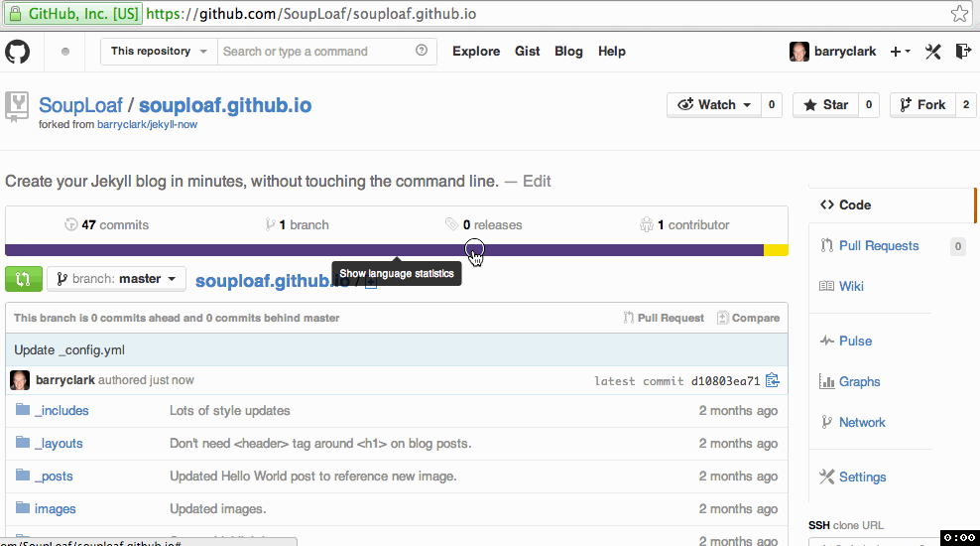Copy the latest commit SHA to clipboard
The height and width of the screenshot is (546, 980).
[x=773, y=380]
